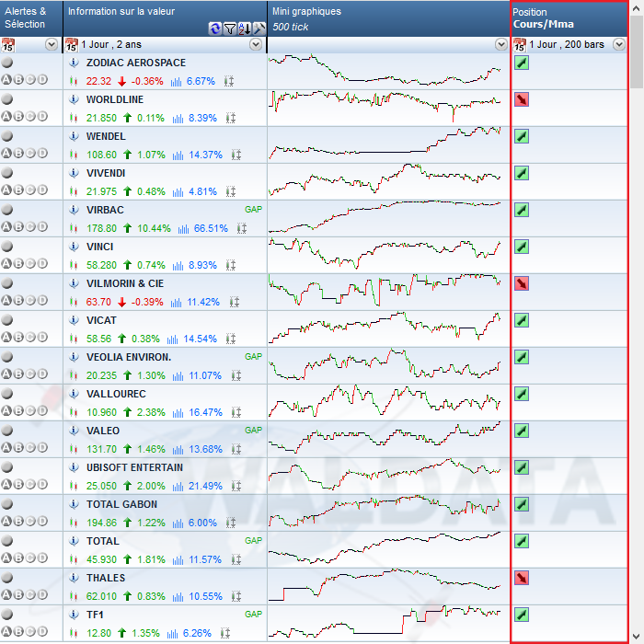Click scrollbar up arrow
The height and width of the screenshot is (644, 644).
click(x=637, y=7)
